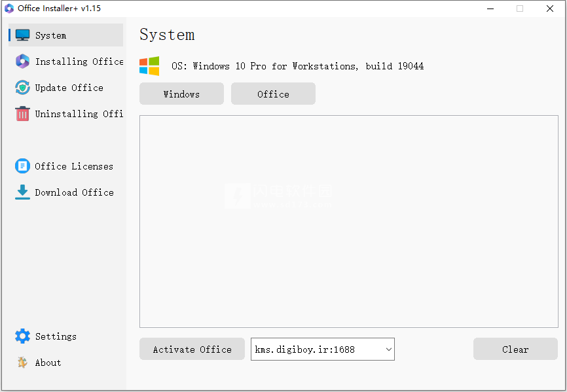Screen dimensions: 567x392
Task: Click the Windows button
Action: 181,94
